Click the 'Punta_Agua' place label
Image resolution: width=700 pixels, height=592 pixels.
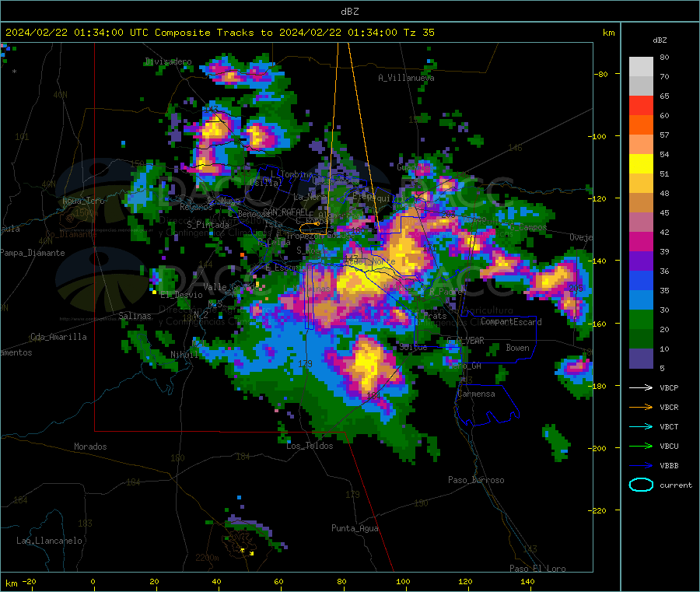(355, 528)
